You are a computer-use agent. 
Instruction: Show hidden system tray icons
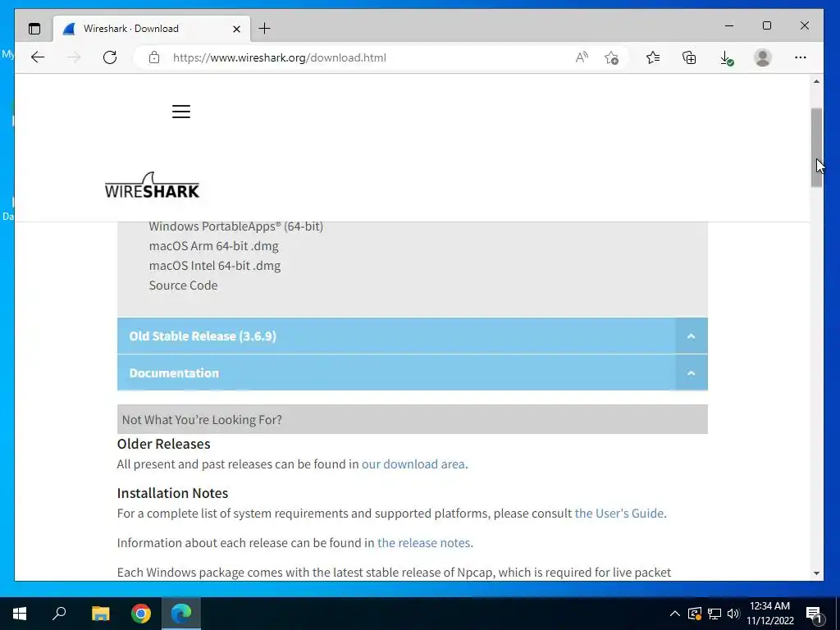(x=675, y=614)
